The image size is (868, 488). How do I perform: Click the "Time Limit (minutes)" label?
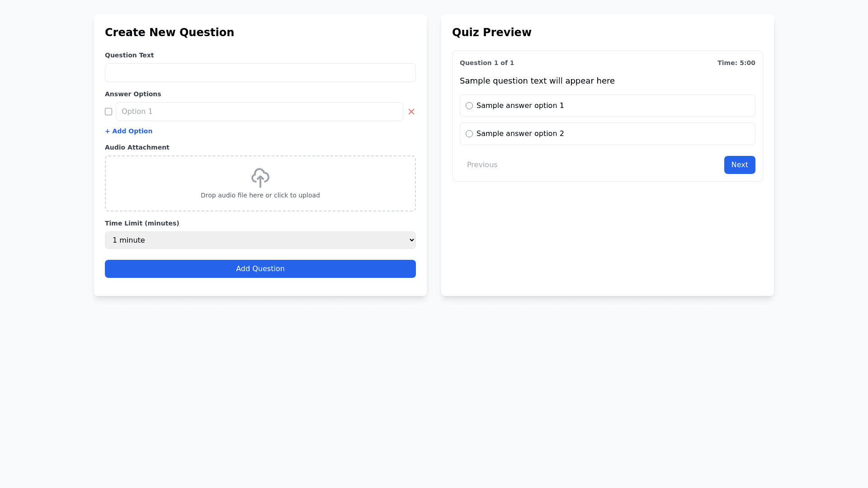coord(142,223)
